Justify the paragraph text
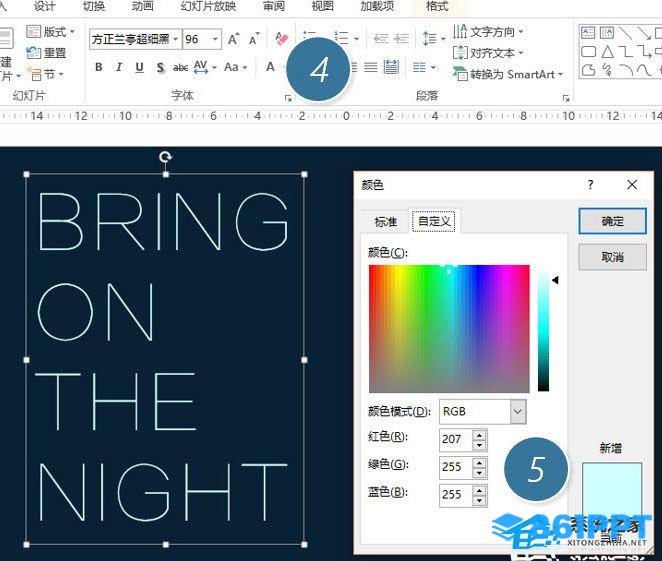This screenshot has width=662, height=561. coord(371,67)
